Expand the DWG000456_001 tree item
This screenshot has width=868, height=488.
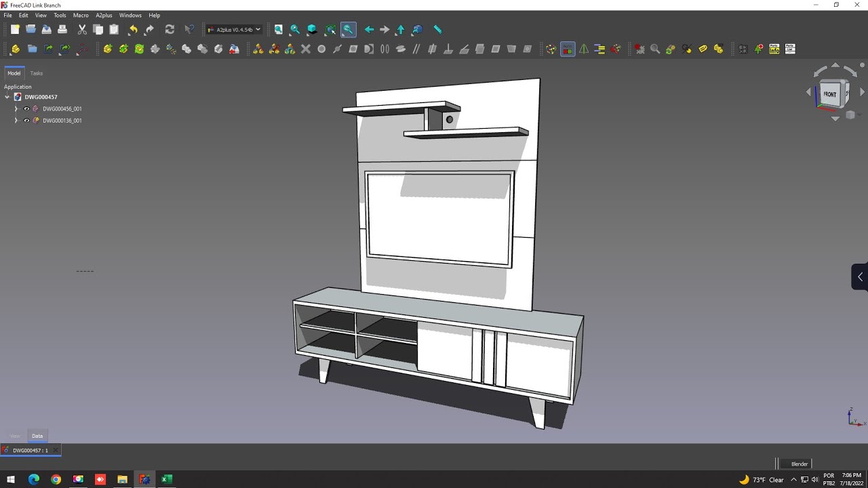tap(16, 108)
